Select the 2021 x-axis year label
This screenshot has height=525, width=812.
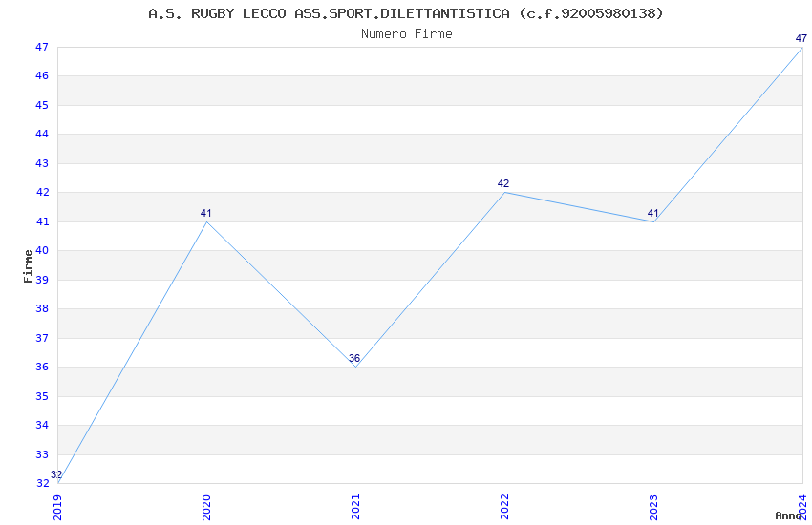click(x=355, y=507)
